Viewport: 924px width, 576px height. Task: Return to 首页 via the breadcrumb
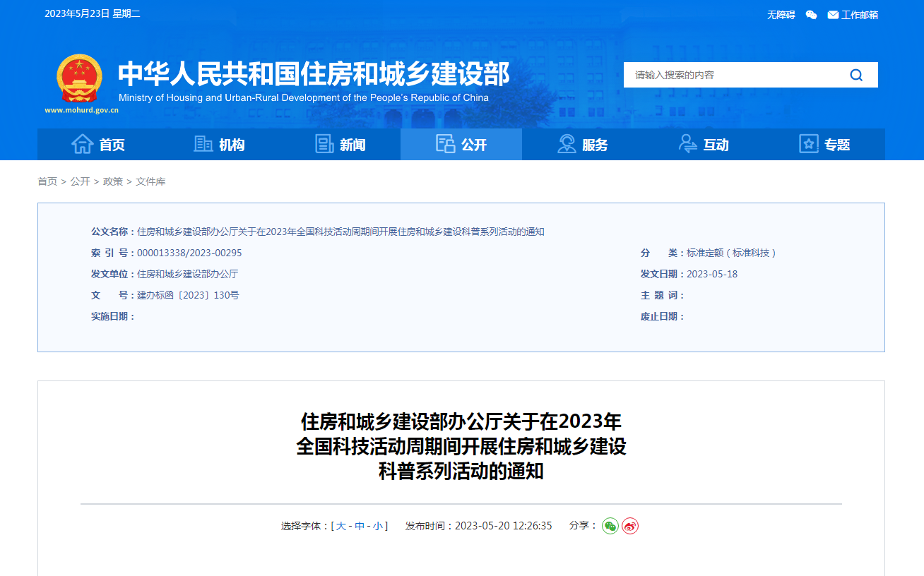[47, 181]
